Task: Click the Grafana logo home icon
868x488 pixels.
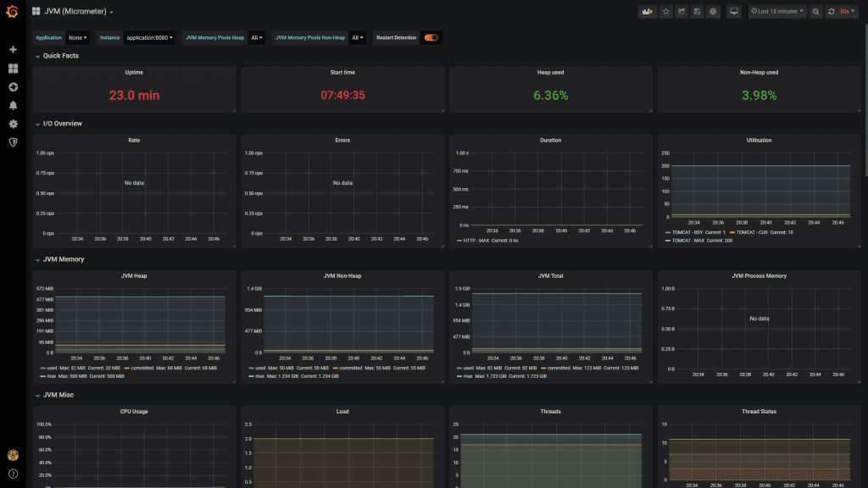Action: point(13,12)
